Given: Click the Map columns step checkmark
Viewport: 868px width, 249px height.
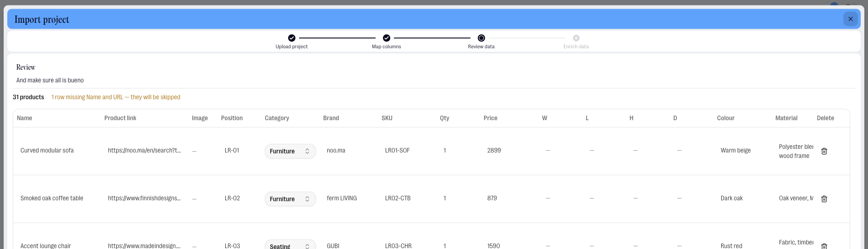Looking at the screenshot, I should pos(387,38).
